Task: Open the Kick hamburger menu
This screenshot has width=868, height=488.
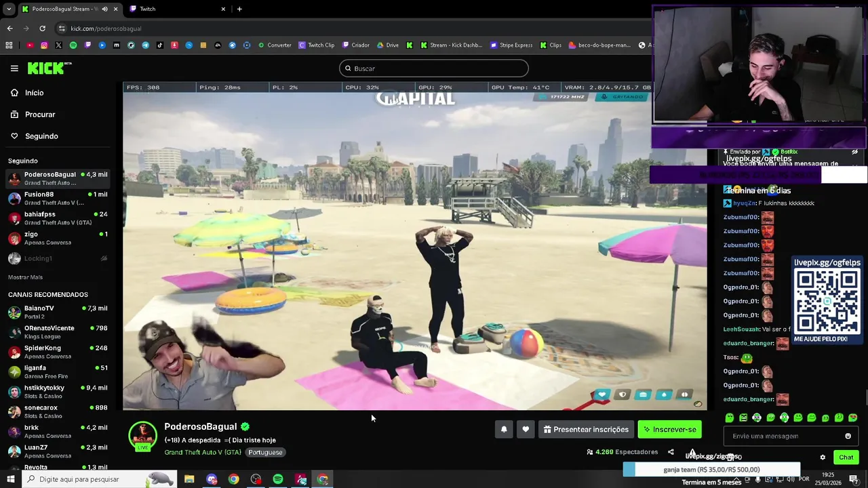Action: coord(14,68)
